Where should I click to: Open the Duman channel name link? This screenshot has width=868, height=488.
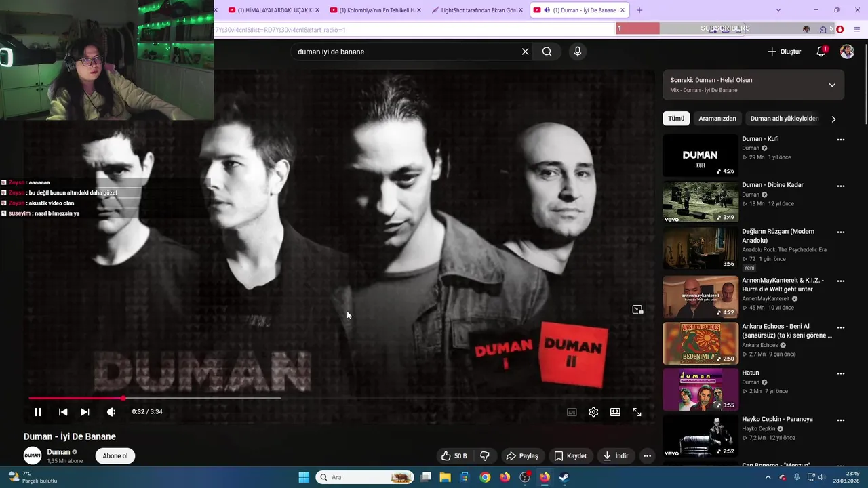click(x=59, y=452)
